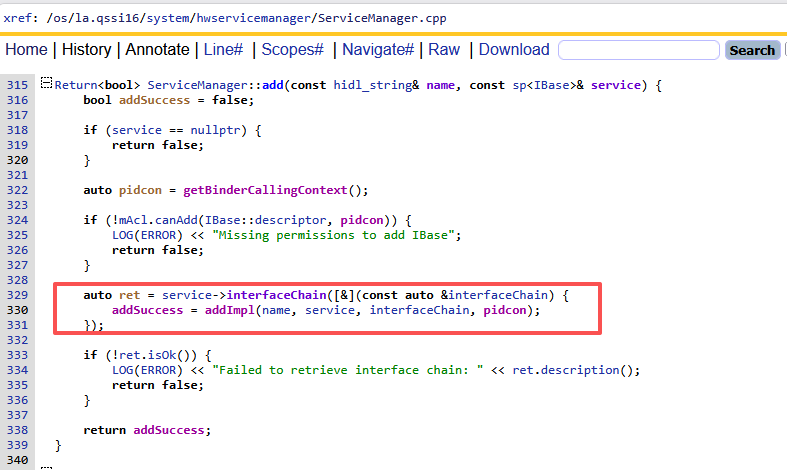787x470 pixels.
Task: Follow LOG symbol on line 325
Action: (122, 236)
